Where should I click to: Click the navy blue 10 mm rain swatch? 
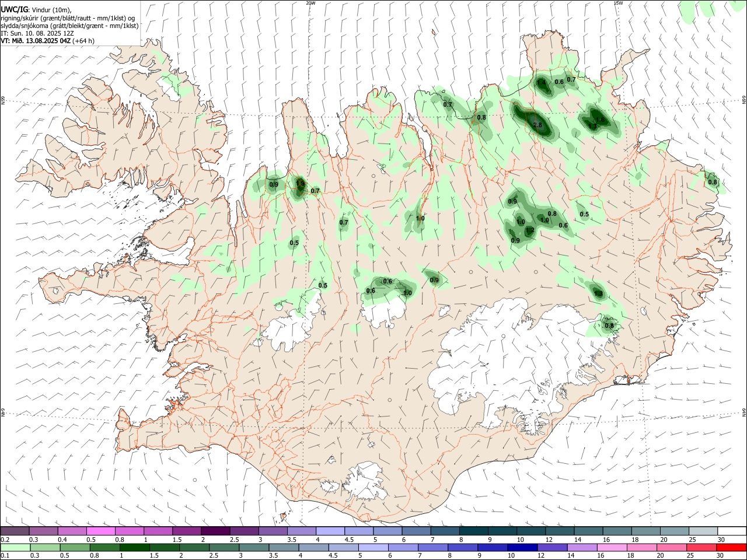point(522,547)
